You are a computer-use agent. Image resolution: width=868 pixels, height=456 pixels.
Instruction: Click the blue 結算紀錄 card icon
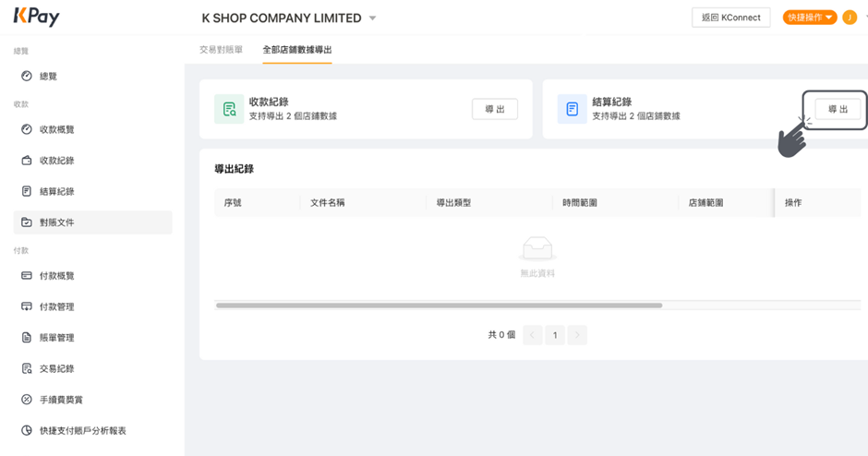(x=573, y=109)
